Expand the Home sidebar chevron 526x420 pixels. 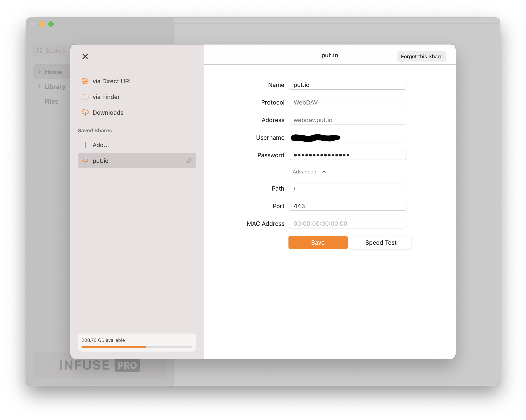pyautogui.click(x=39, y=72)
